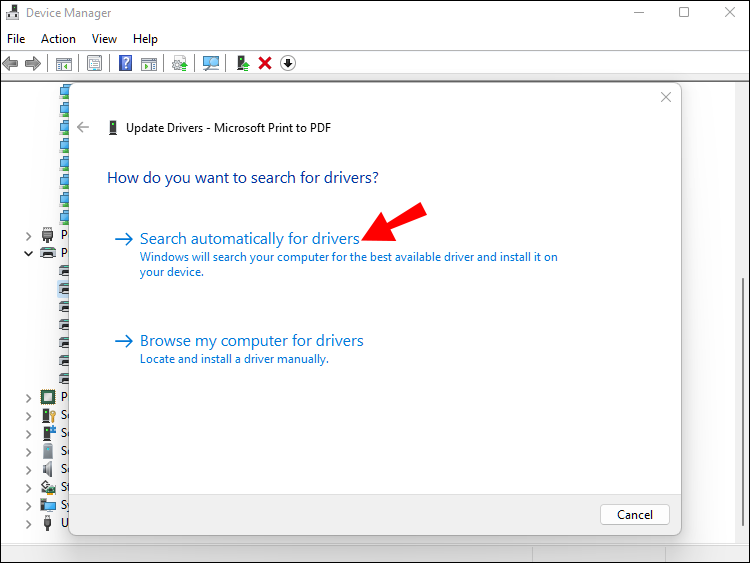Expand the Sound controllers node chevron
750x563 pixels.
(x=28, y=470)
